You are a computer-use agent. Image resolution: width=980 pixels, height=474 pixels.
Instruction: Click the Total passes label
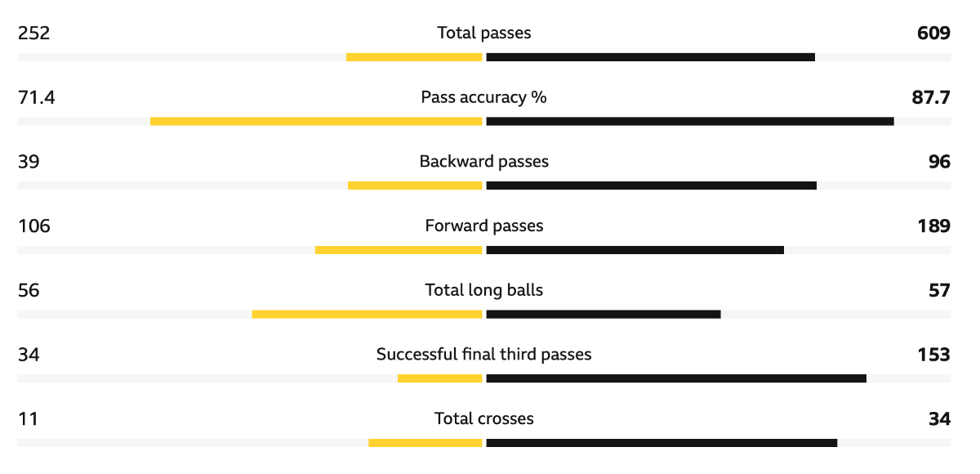[x=484, y=33]
